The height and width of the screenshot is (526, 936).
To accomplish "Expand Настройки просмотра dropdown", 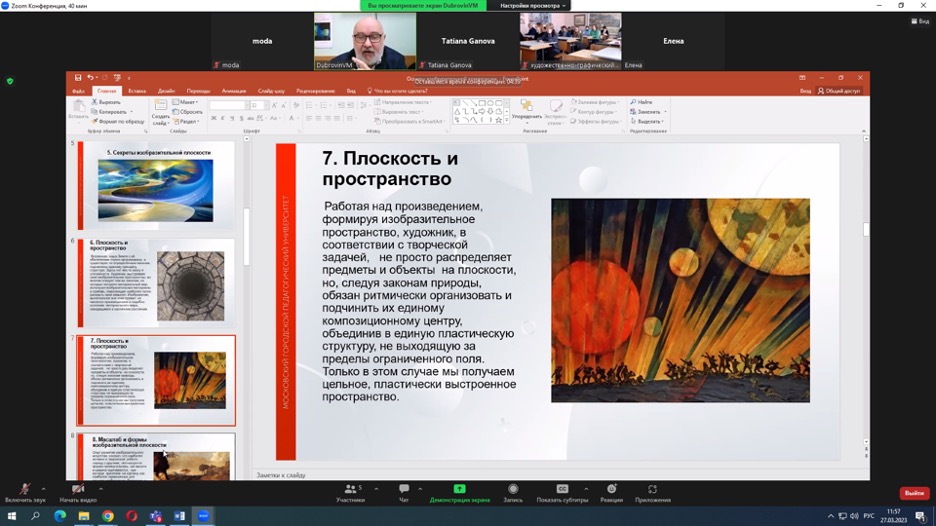I will tap(534, 5).
